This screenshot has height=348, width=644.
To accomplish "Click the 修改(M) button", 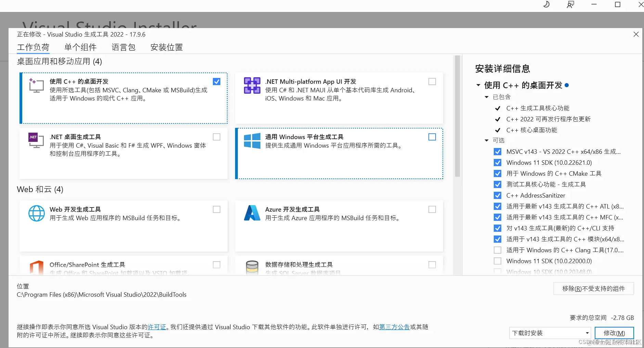I will click(614, 333).
